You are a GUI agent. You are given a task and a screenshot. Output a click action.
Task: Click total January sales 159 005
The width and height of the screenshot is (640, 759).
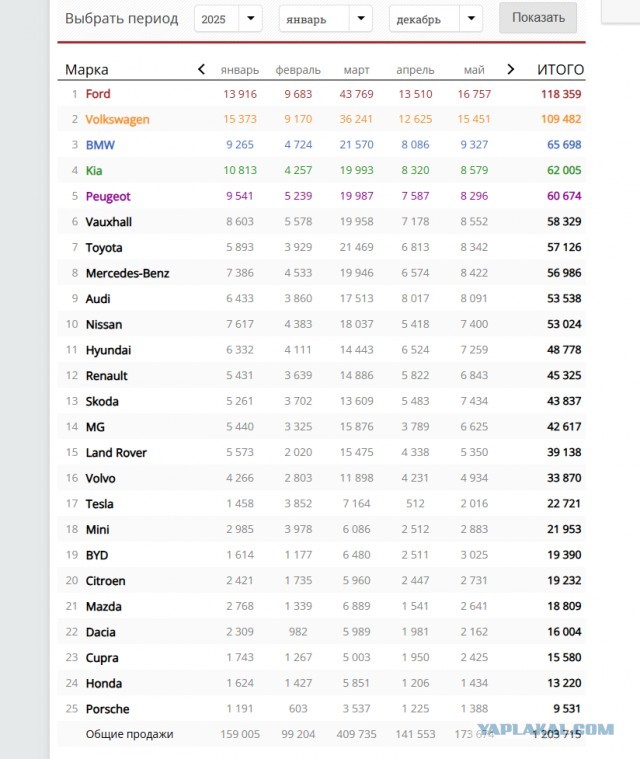pos(240,735)
